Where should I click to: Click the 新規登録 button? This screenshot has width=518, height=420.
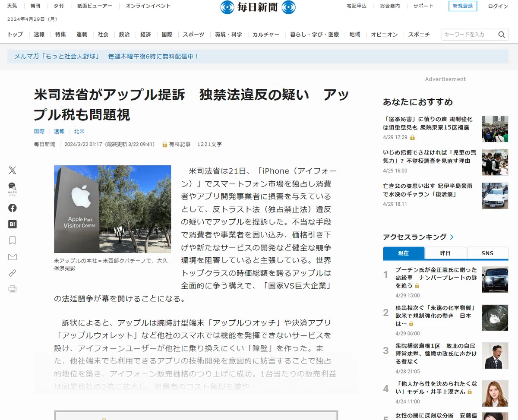(463, 6)
